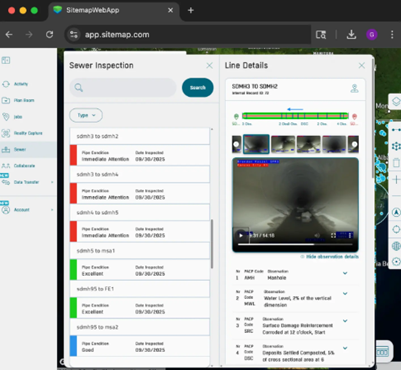
Task: Open the video more-options menu
Action: (350, 235)
